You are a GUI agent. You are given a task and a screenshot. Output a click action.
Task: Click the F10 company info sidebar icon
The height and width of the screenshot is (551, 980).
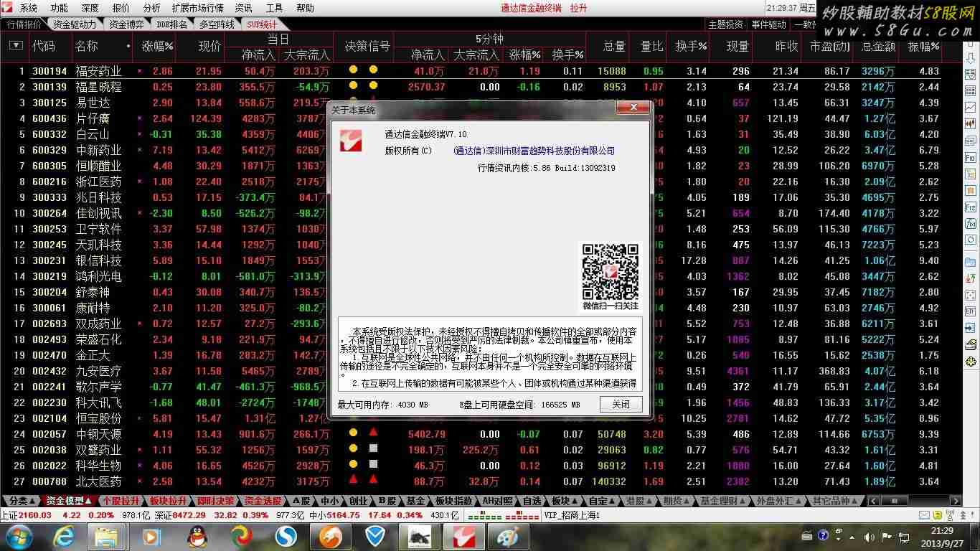970,157
